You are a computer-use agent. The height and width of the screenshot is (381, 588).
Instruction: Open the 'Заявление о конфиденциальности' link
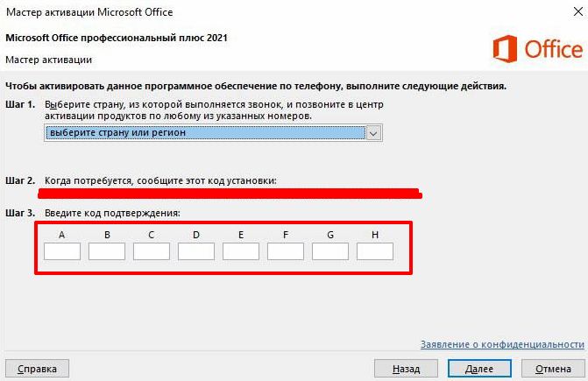tap(501, 344)
